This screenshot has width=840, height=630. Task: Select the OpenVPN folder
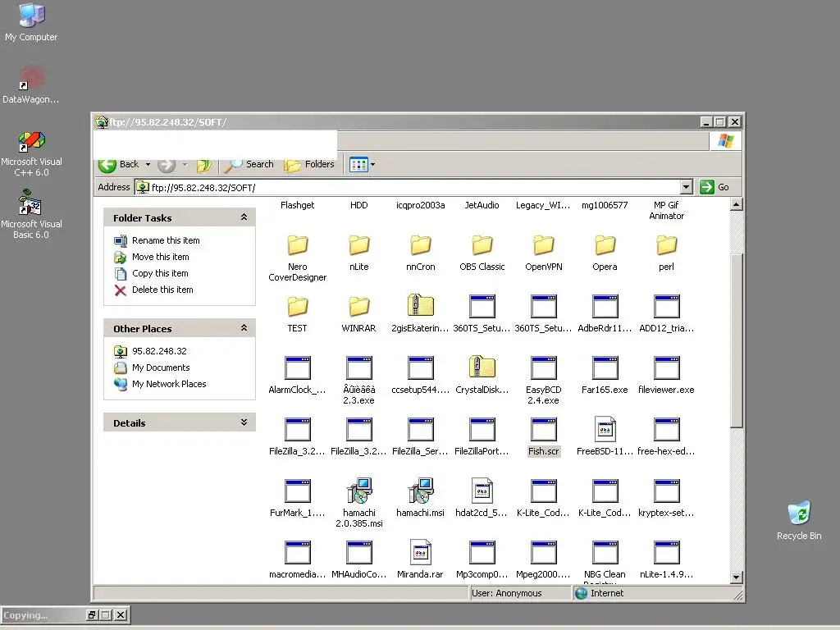click(543, 253)
